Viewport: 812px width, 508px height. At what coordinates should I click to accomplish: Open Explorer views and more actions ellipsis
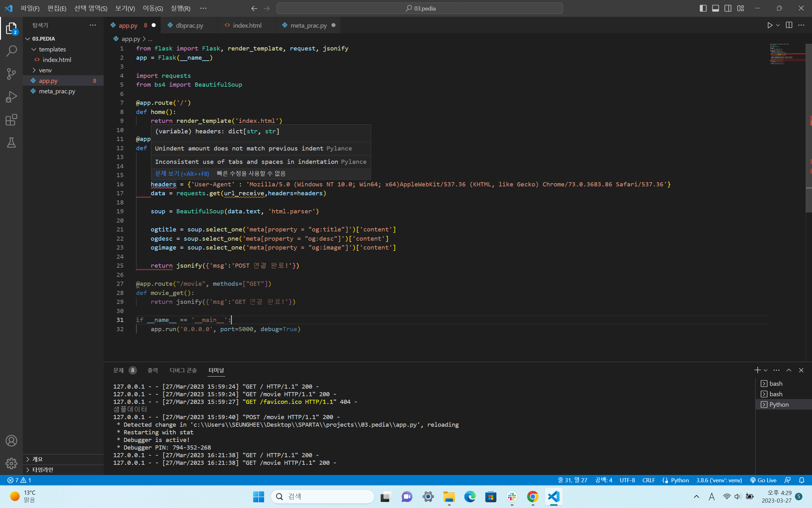pyautogui.click(x=93, y=25)
